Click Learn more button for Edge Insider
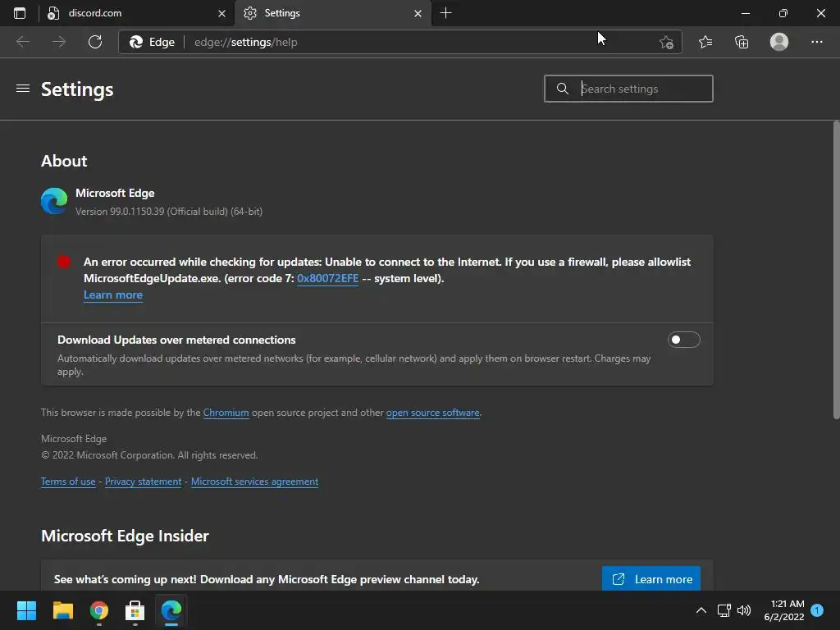Screen dimensions: 840x630 pyautogui.click(x=651, y=578)
